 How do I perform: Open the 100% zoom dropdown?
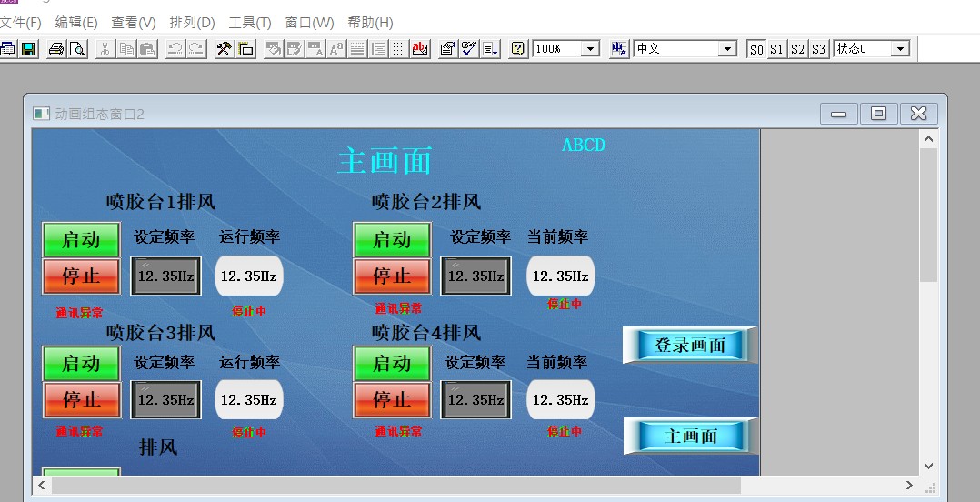coord(591,49)
